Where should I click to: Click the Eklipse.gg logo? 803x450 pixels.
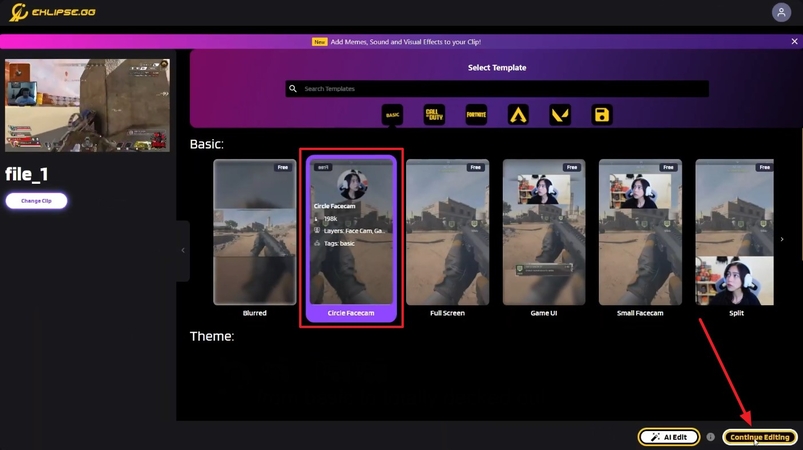pos(52,12)
